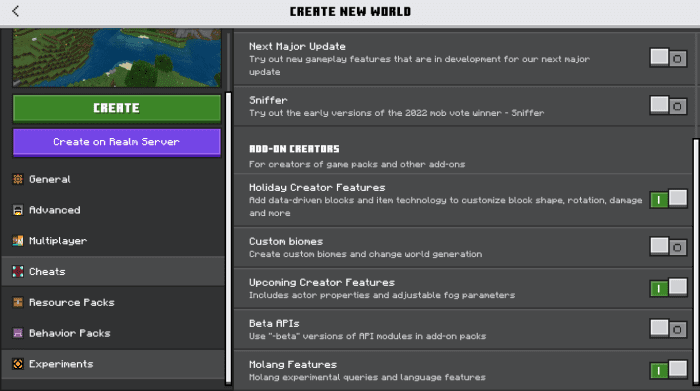700x391 pixels.
Task: Click the world preview thumbnail
Action: pyautogui.click(x=117, y=58)
